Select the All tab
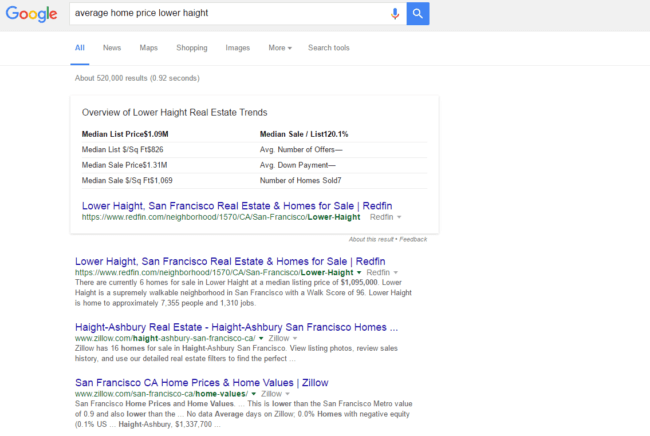Viewport: 650px width, 436px height. coord(80,48)
